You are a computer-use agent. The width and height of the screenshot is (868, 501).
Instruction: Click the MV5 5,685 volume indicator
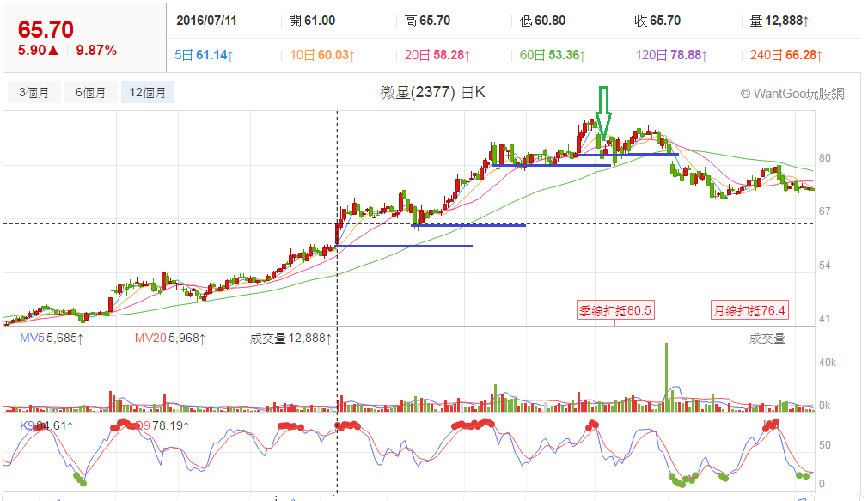[x=52, y=339]
